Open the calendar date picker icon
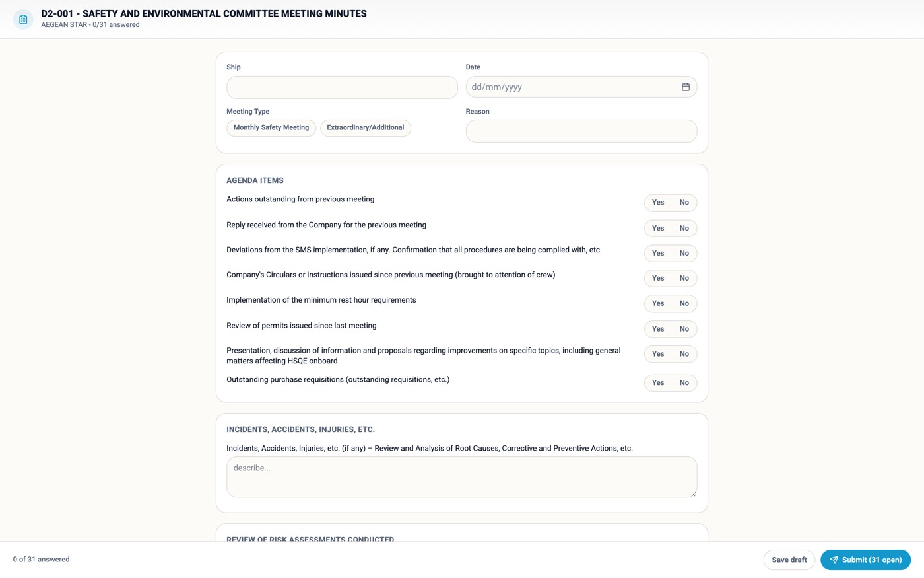The height and width of the screenshot is (578, 924). tap(686, 87)
